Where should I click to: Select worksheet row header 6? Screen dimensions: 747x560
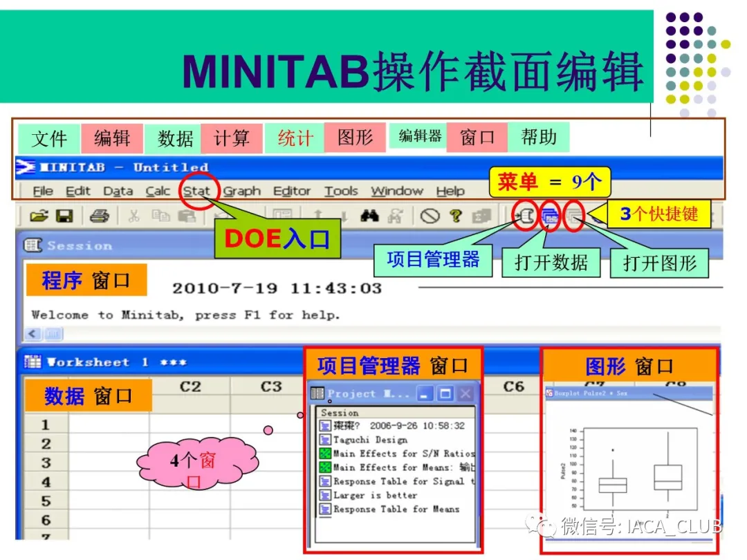pyautogui.click(x=46, y=519)
